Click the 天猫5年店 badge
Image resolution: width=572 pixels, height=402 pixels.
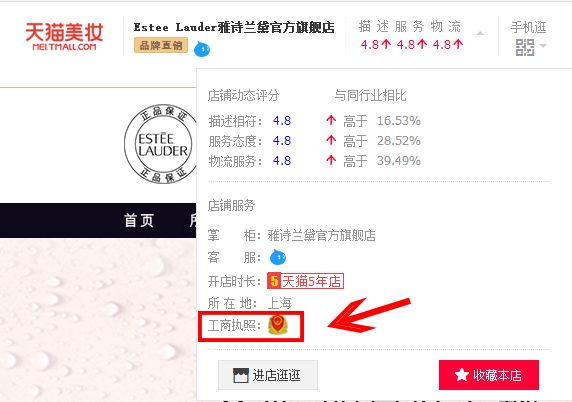coord(305,281)
